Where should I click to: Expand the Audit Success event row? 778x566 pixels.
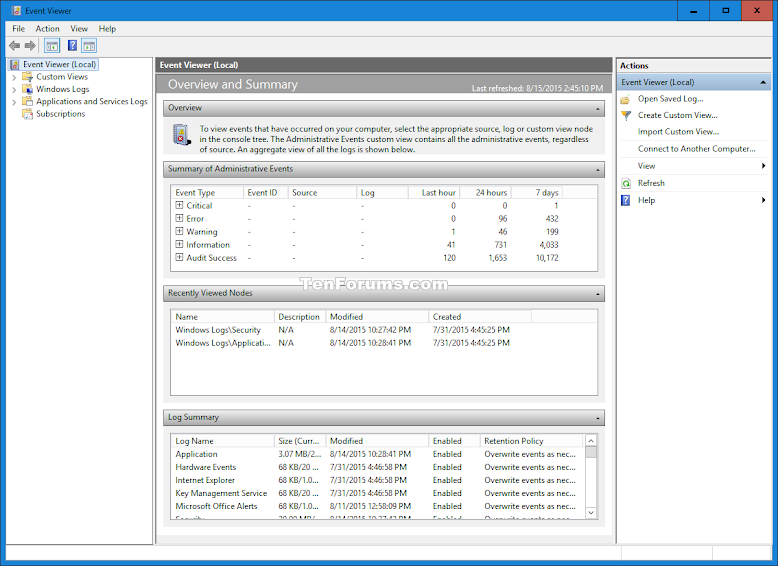click(x=179, y=257)
